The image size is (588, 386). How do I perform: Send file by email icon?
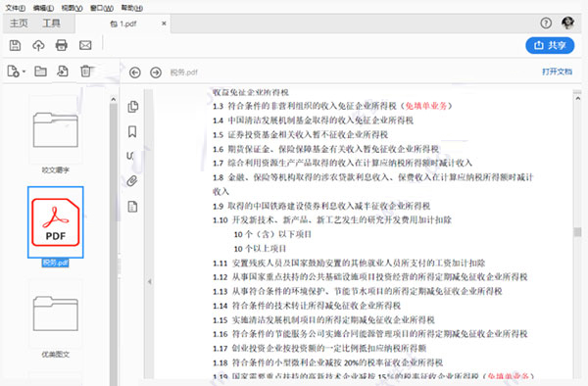(x=85, y=45)
